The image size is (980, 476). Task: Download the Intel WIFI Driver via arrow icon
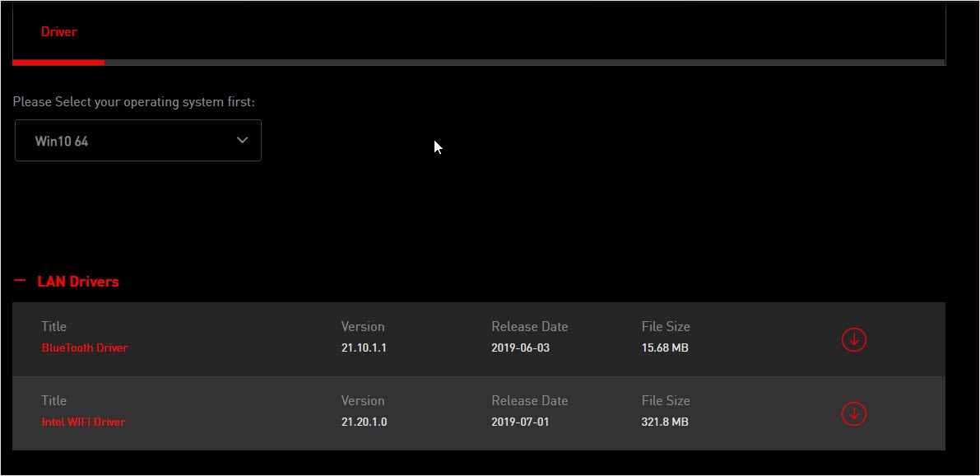point(853,413)
